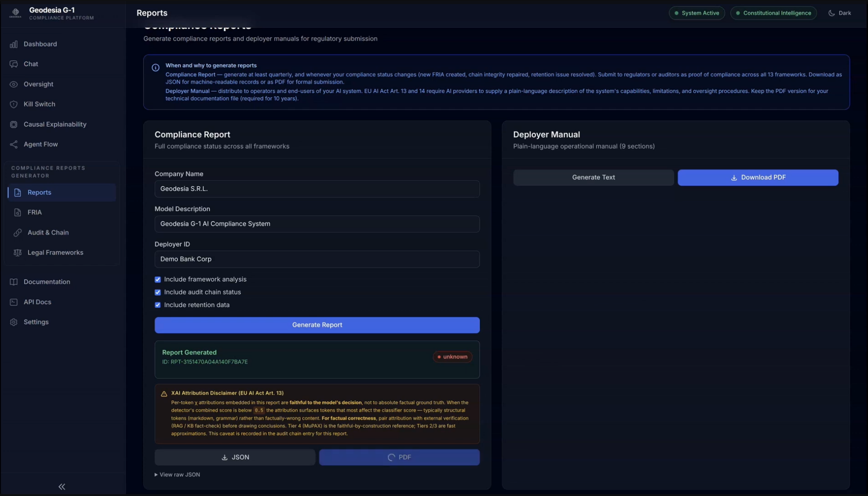
Task: Open FRIA page
Action: (x=62, y=212)
